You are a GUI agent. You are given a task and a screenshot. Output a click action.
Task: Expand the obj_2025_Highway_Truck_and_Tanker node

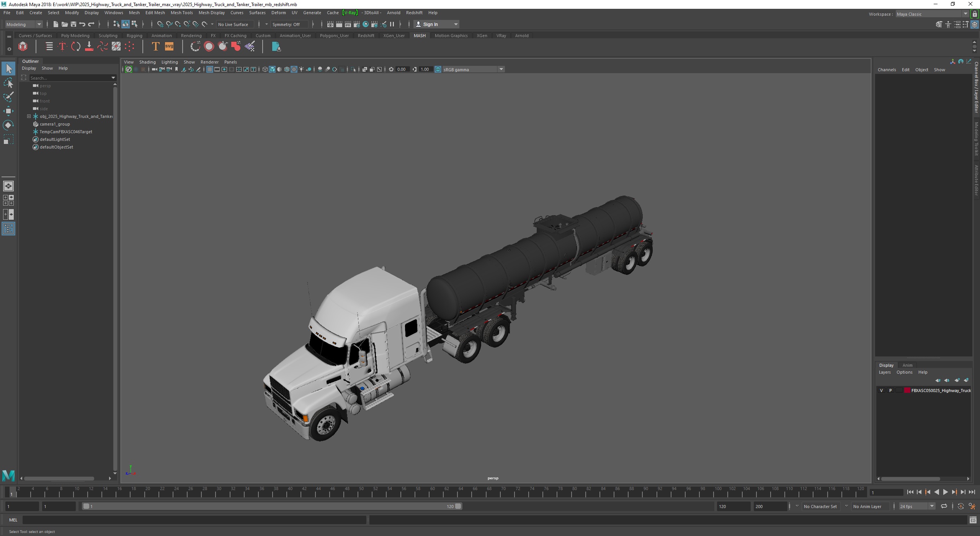click(x=29, y=116)
